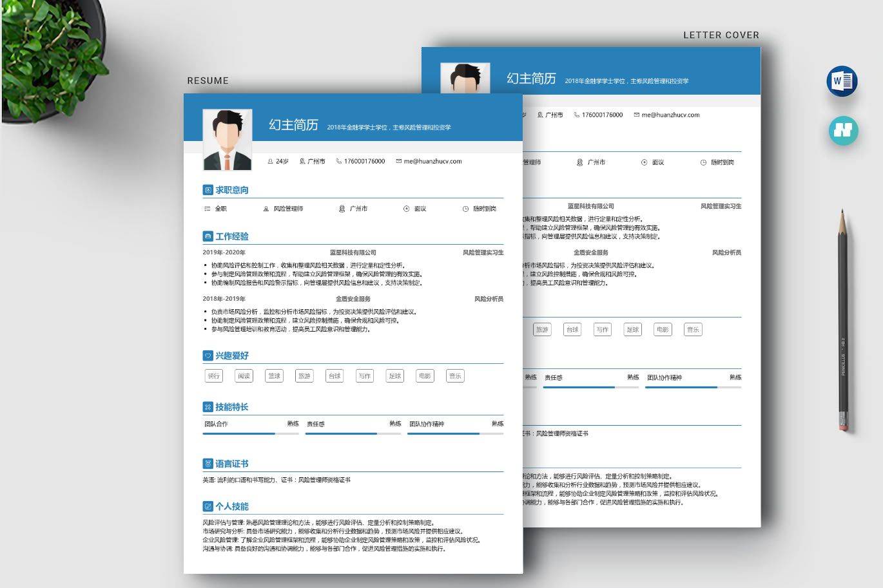The width and height of the screenshot is (883, 588).
Task: Click the email me@huanzhucv.com on front resume
Action: coord(432,162)
